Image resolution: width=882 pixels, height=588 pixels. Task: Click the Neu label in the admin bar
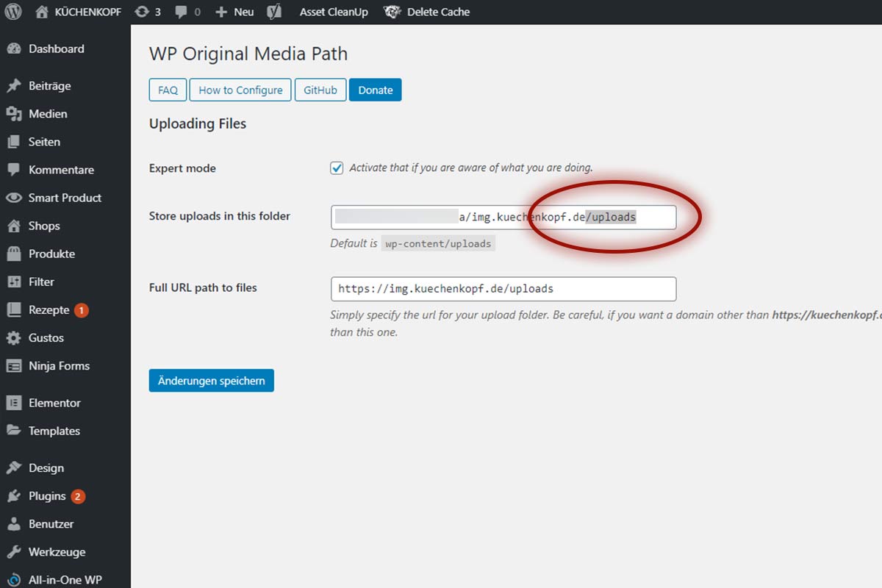(243, 12)
